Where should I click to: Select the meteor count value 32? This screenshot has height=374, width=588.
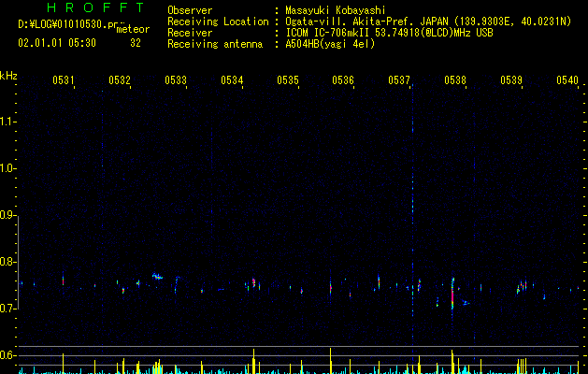coord(136,43)
